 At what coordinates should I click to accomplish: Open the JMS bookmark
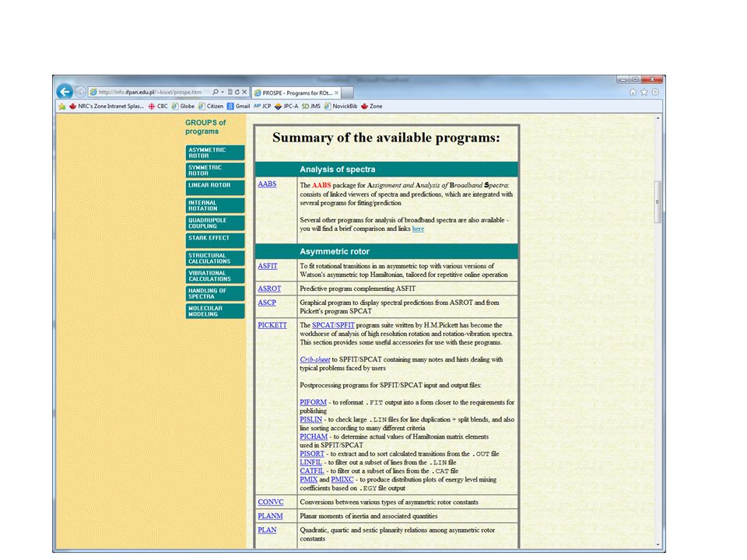tap(310, 107)
